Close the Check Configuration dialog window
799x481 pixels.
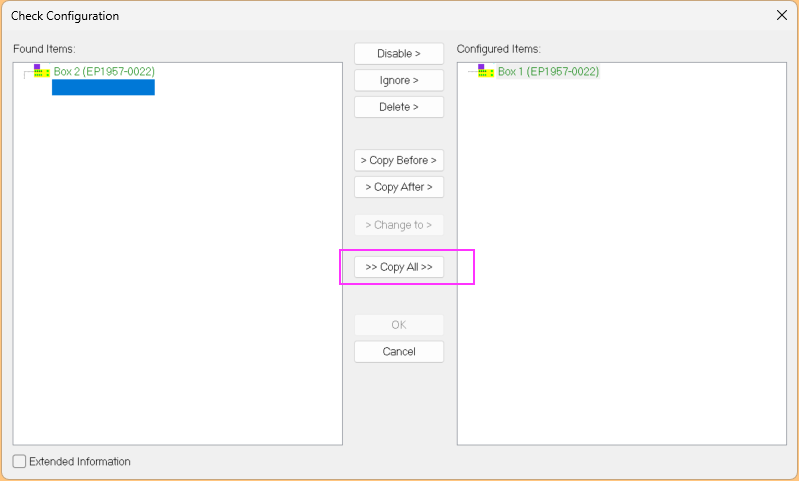click(x=782, y=15)
